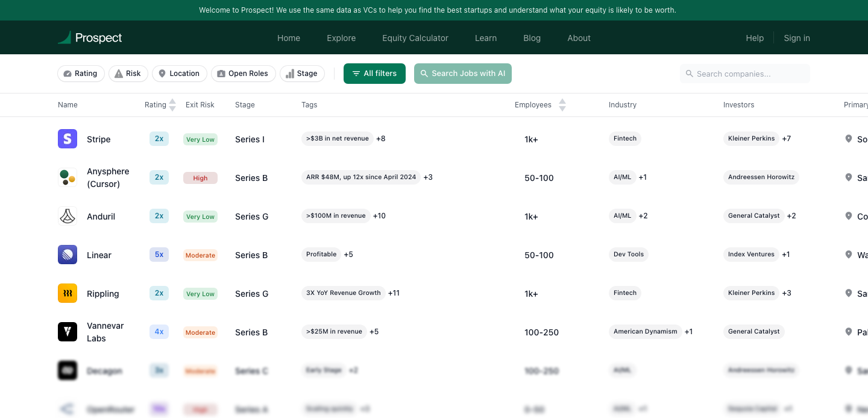Click the Exit Risk column header

(x=200, y=105)
